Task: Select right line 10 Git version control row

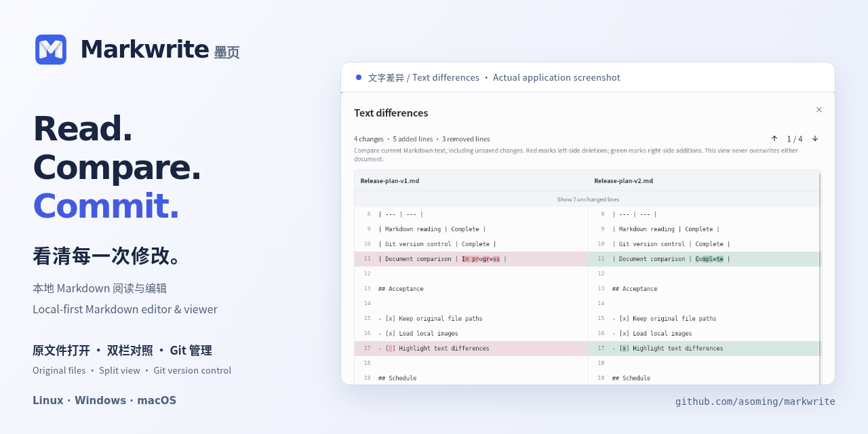Action: [x=705, y=244]
